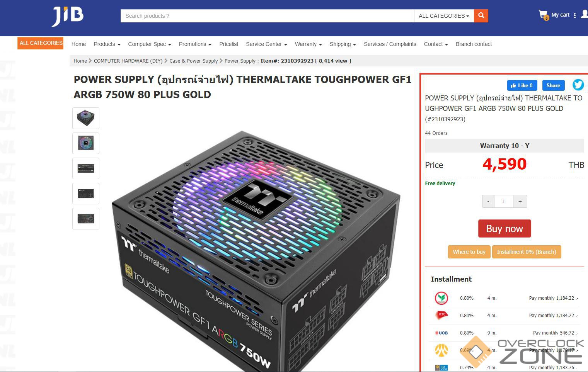Click the Installment 0% (Branch) button
Screen dimensions: 588x372
tap(526, 252)
